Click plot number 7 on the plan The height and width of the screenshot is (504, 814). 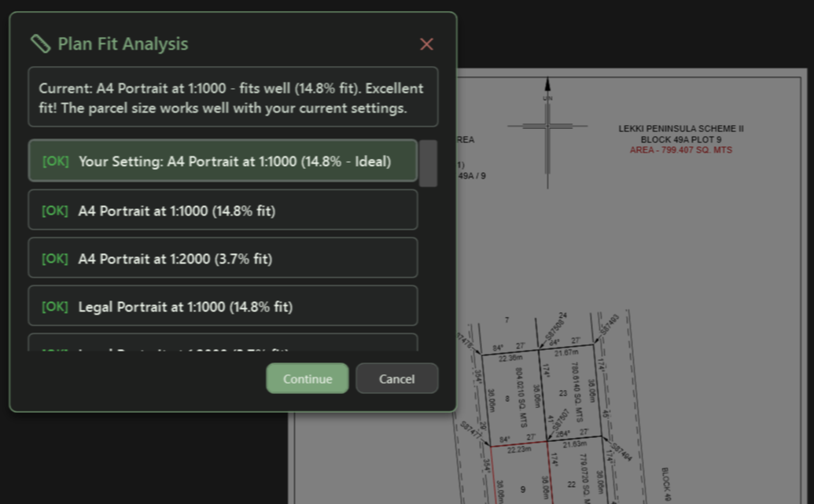[x=507, y=320]
